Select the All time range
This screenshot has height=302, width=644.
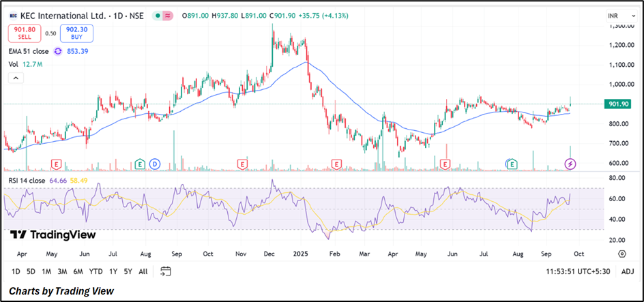pos(143,271)
